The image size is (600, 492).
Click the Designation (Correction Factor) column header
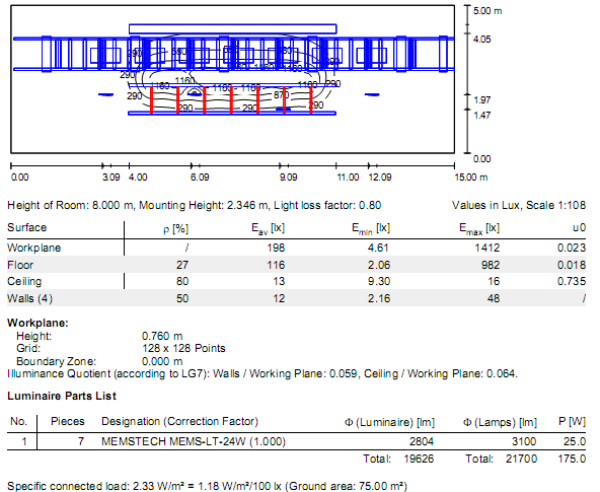(180, 420)
